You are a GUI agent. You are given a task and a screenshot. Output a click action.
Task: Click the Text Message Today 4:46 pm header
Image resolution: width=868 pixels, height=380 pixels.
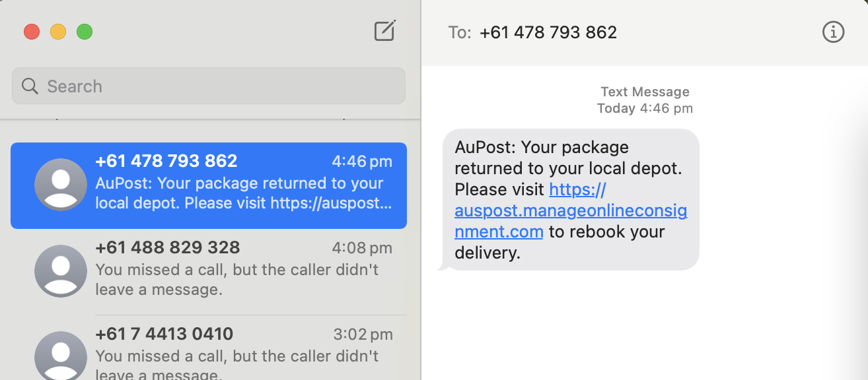point(645,100)
